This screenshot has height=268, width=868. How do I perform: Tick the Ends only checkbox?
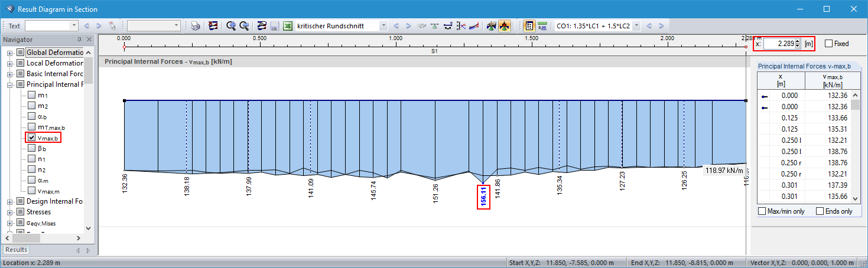[x=820, y=211]
